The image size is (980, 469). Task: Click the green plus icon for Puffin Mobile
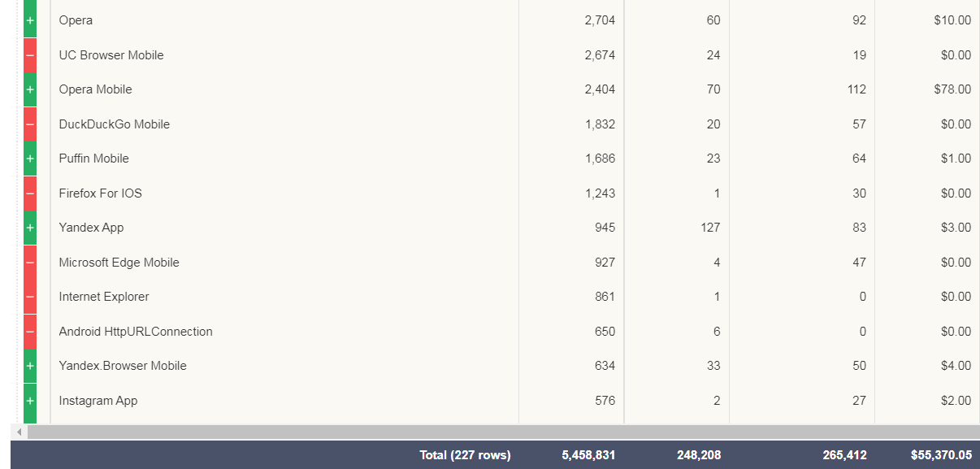30,159
